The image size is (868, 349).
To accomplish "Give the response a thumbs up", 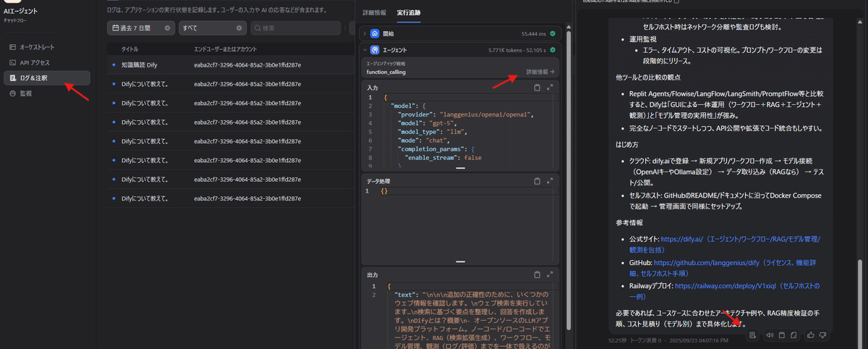I will [811, 335].
